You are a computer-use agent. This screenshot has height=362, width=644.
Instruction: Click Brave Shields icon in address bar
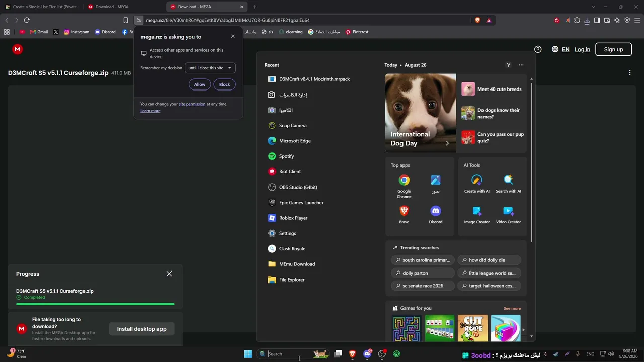(x=477, y=20)
